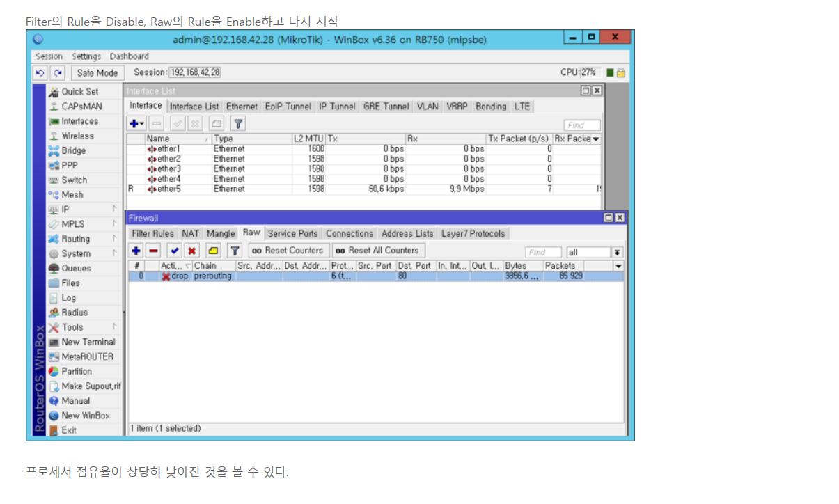This screenshot has height=504, width=839.
Task: Switch to the Layer7 Protocols tab
Action: click(x=473, y=233)
